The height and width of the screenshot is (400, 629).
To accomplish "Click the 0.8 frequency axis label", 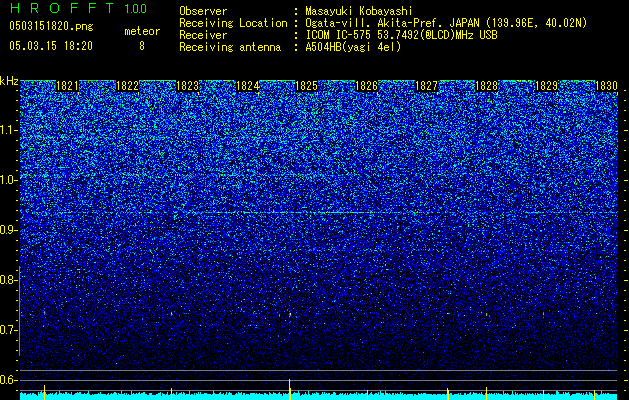I will [8, 280].
